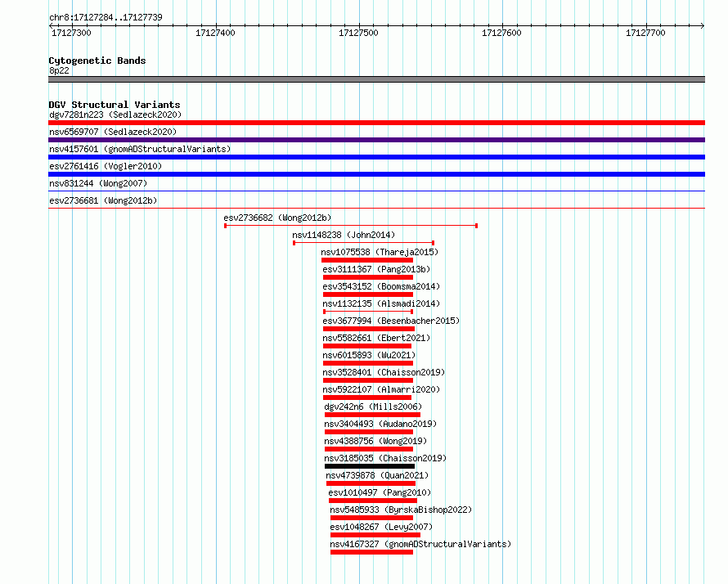Click esv1048267 (Levy2007) label
Screen dimensions: 728x584
381,527
